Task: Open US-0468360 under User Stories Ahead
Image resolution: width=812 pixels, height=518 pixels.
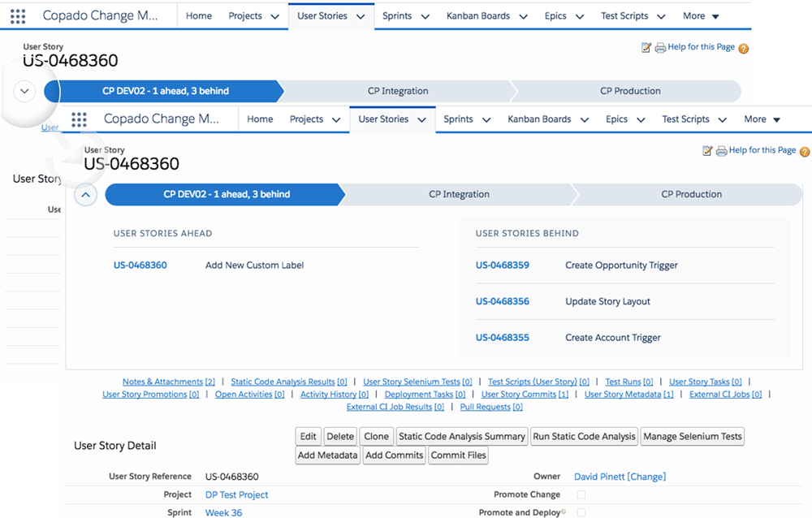Action: tap(140, 265)
